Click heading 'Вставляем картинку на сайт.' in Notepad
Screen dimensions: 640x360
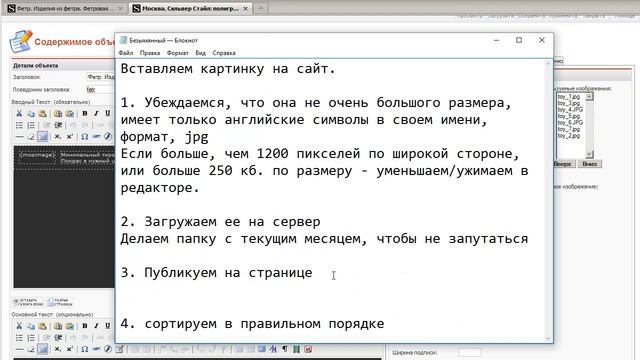(x=228, y=69)
